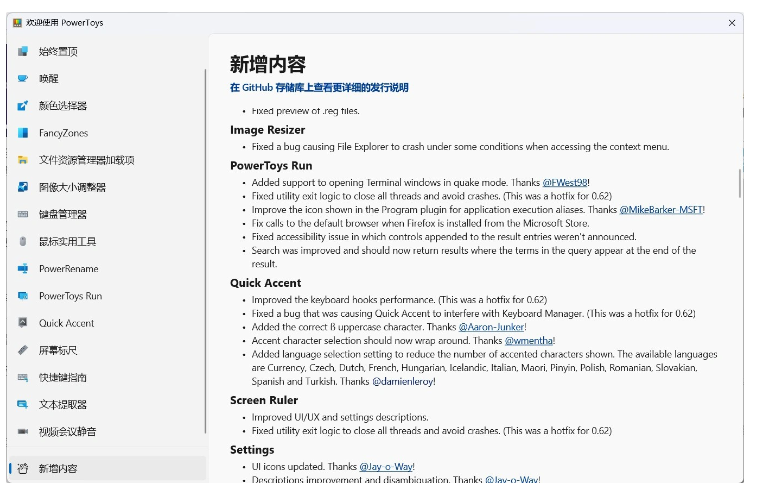Click the Mouse Utilities (鼠标实用工具) icon
761x498 pixels.
click(x=22, y=241)
